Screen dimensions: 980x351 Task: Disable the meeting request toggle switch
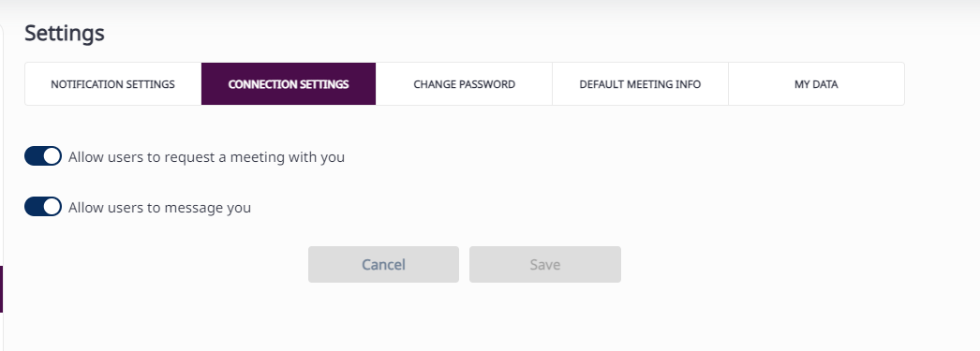coord(43,156)
